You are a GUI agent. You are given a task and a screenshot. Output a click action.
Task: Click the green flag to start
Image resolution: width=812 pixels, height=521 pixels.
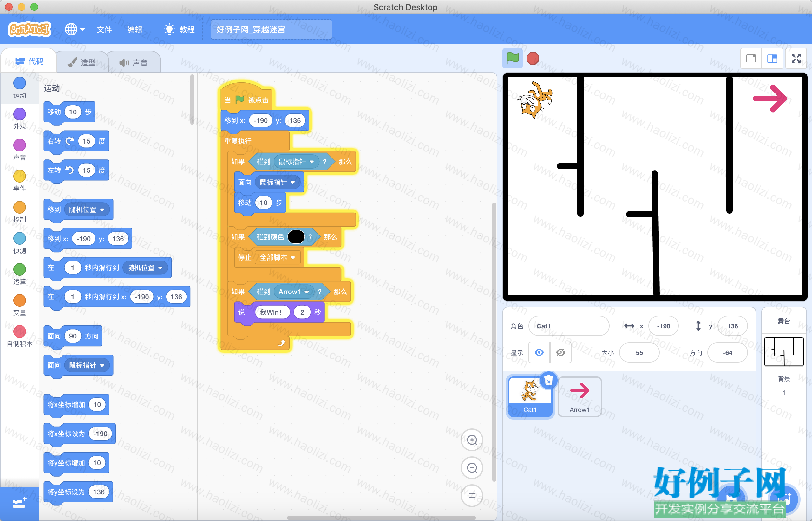pos(512,58)
